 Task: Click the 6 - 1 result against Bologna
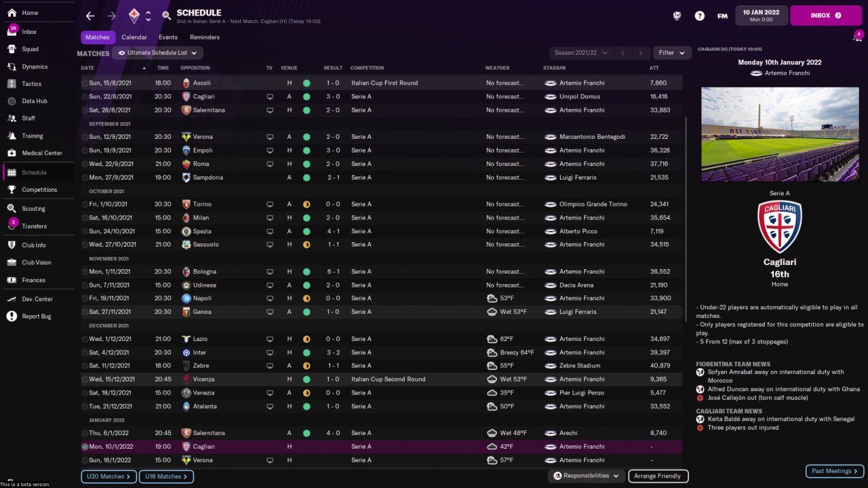pyautogui.click(x=332, y=272)
